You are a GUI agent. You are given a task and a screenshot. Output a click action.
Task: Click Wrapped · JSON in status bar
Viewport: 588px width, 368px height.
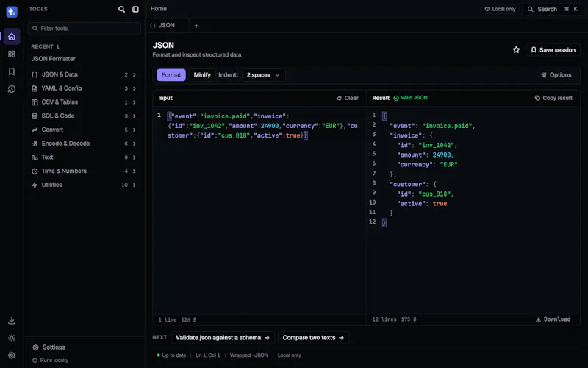249,355
